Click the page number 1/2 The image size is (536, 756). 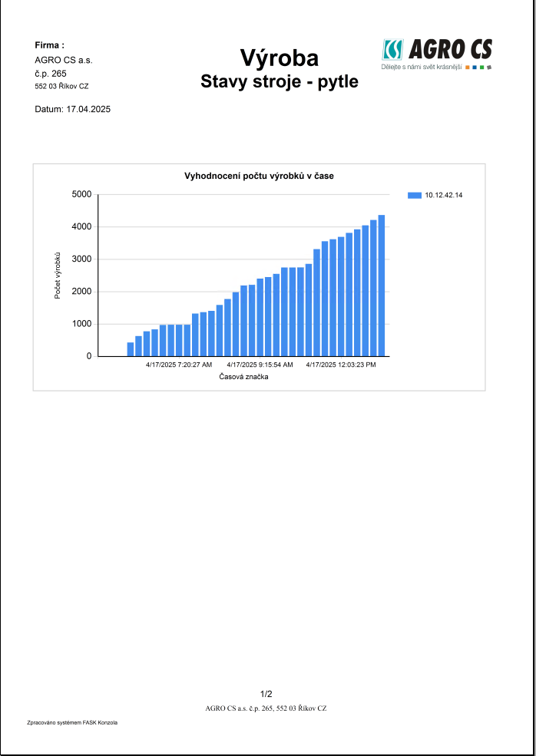click(x=266, y=694)
